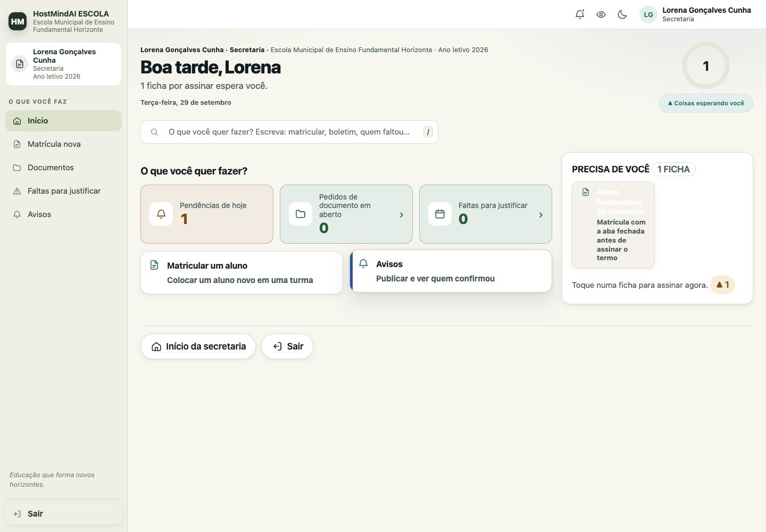766x532 pixels.
Task: Open the notifications bell in top bar
Action: pyautogui.click(x=580, y=14)
